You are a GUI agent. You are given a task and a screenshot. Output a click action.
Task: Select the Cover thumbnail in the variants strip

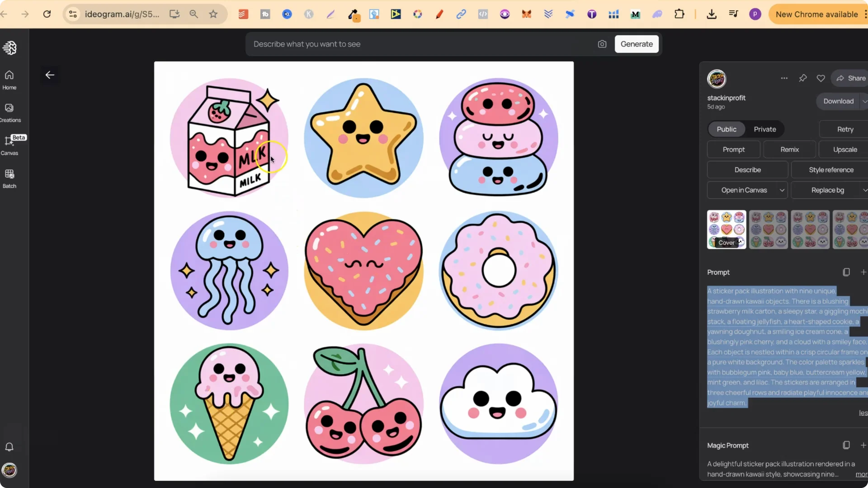point(726,229)
